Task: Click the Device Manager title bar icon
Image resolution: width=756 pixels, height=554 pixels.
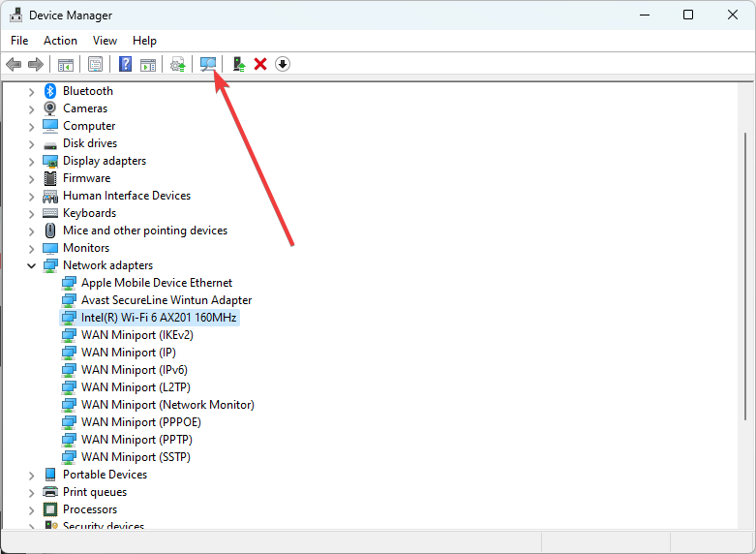Action: point(15,15)
